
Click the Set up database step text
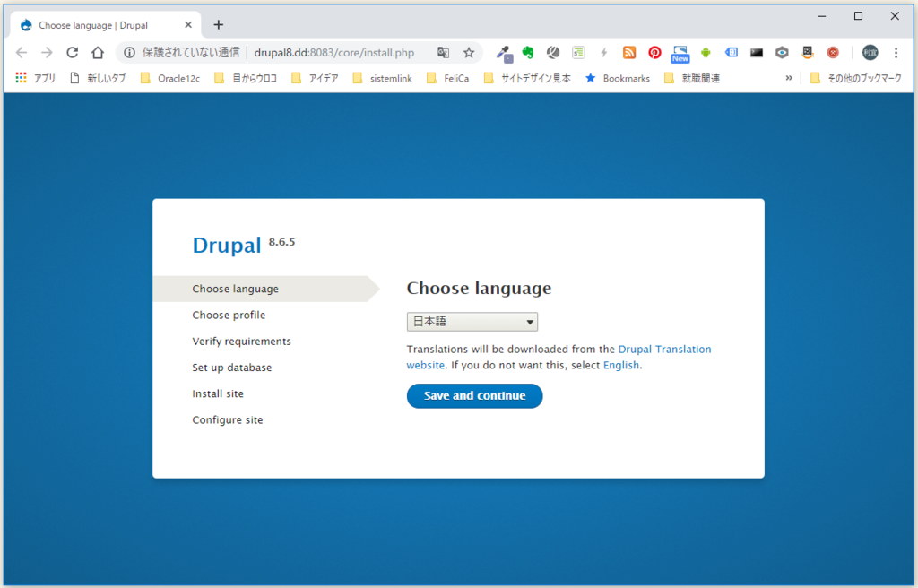tap(232, 367)
